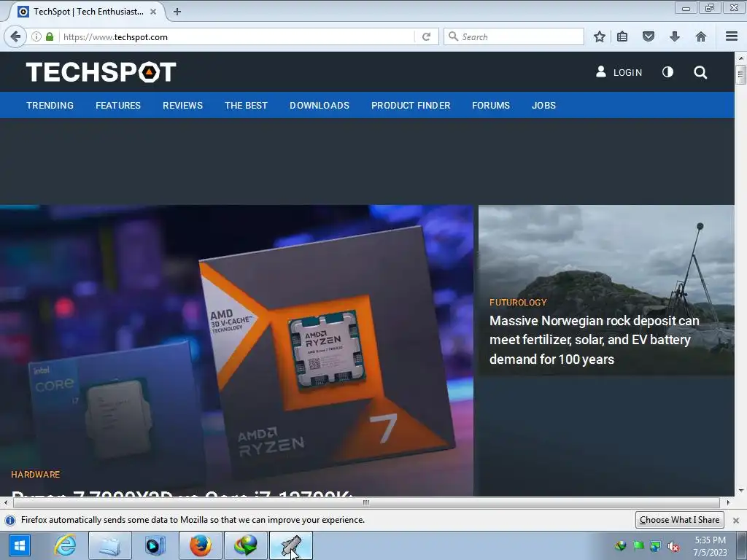Open Action Center flag tray icon

click(x=638, y=545)
